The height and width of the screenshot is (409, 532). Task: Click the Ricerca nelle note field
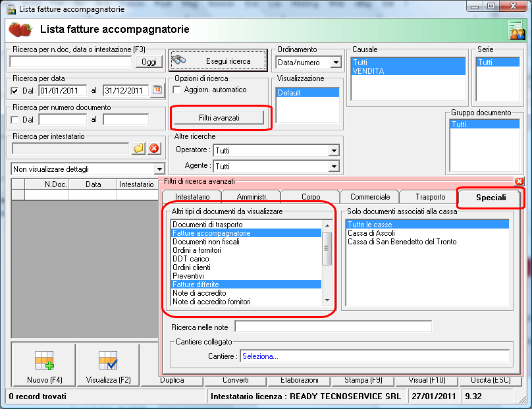tap(333, 327)
